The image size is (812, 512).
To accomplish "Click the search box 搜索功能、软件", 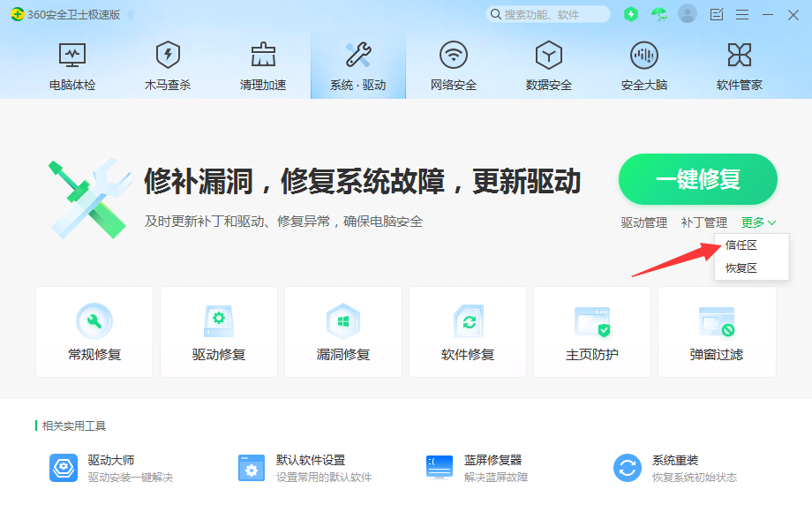I will (548, 14).
